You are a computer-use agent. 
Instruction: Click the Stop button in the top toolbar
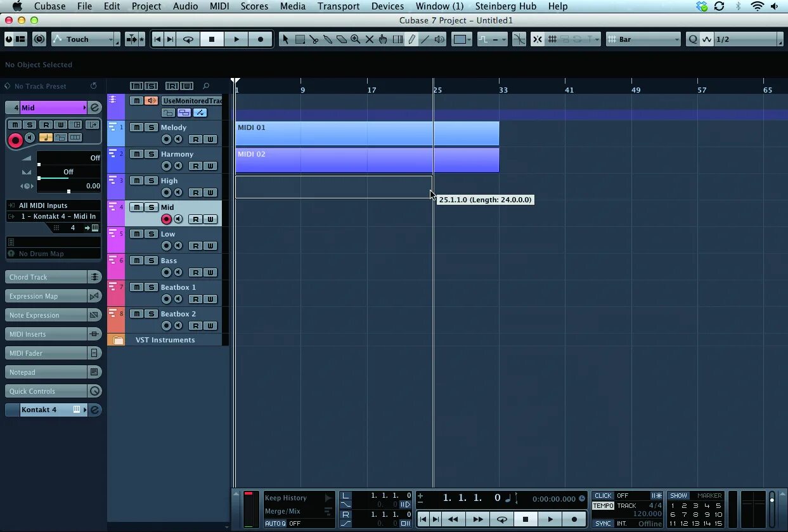point(212,39)
